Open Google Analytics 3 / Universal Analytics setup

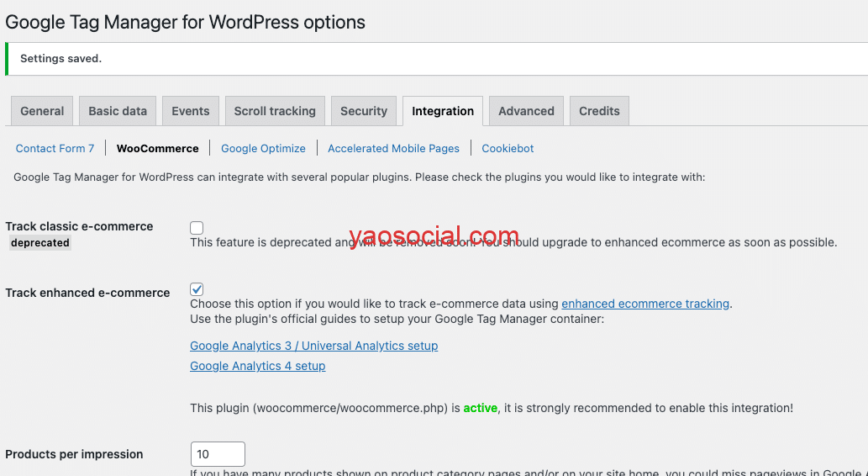313,346
